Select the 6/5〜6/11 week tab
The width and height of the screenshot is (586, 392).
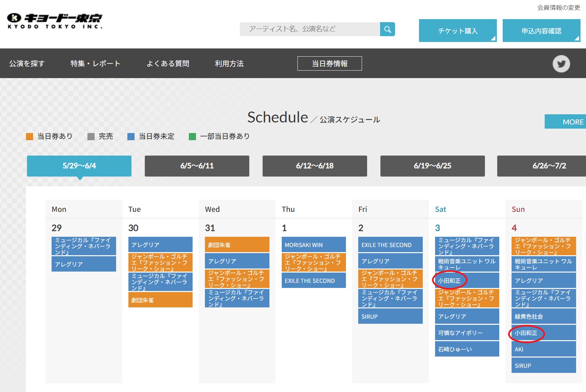click(x=197, y=166)
